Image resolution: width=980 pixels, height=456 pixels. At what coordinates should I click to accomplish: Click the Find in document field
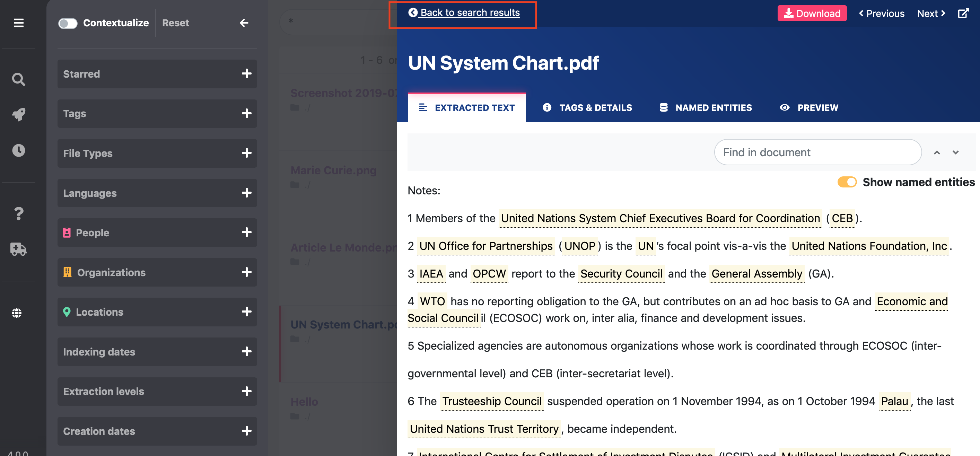pos(817,152)
